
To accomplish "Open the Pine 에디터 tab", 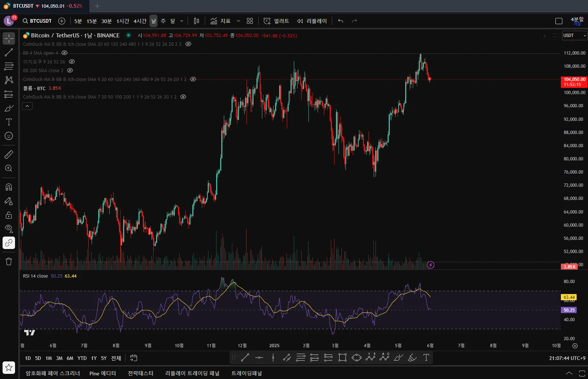I will [x=103, y=373].
